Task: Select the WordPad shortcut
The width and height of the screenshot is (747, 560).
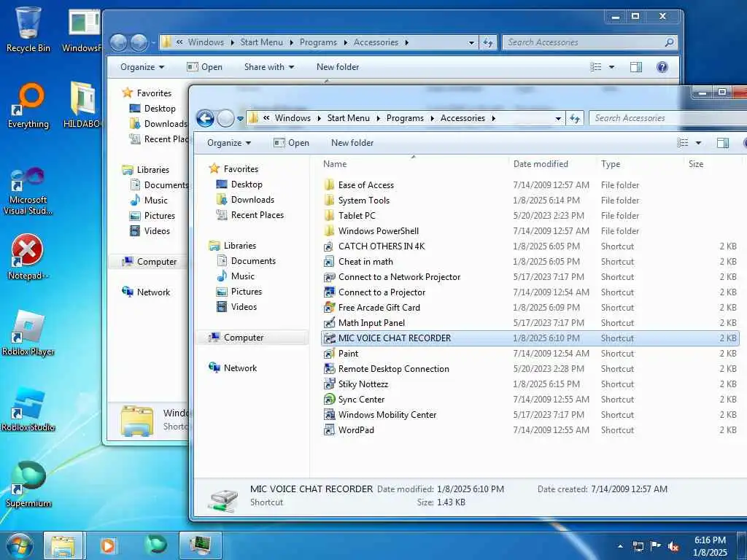Action: (x=356, y=430)
